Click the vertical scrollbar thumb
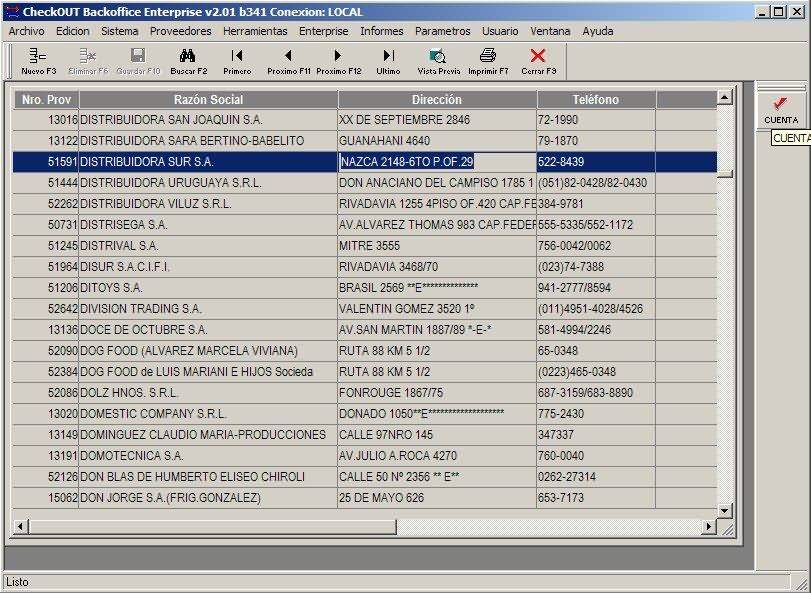Viewport: 811px width, 593px height. click(x=724, y=174)
